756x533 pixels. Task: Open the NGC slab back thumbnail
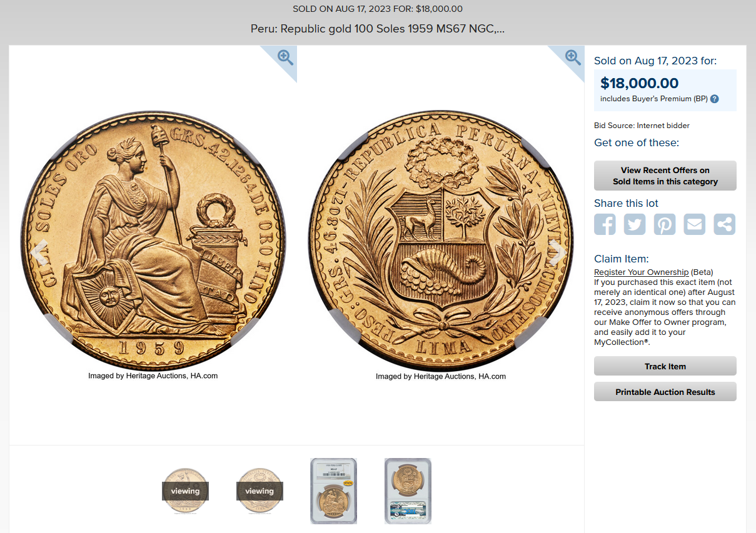tap(408, 491)
